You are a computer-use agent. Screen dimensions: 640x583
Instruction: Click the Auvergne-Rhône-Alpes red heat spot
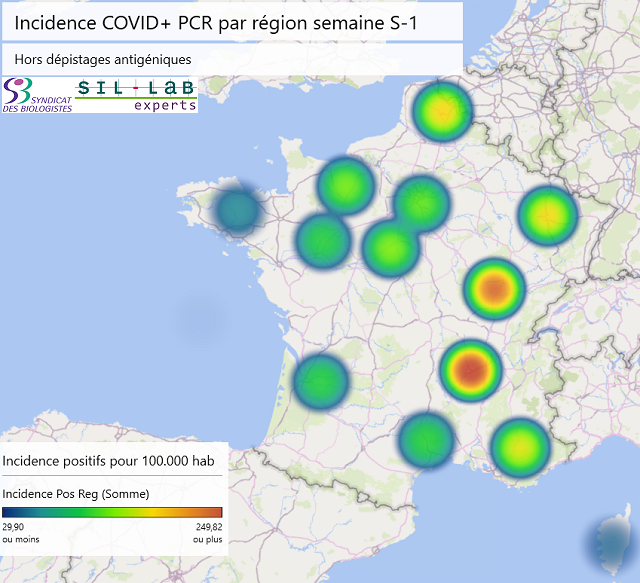click(471, 370)
